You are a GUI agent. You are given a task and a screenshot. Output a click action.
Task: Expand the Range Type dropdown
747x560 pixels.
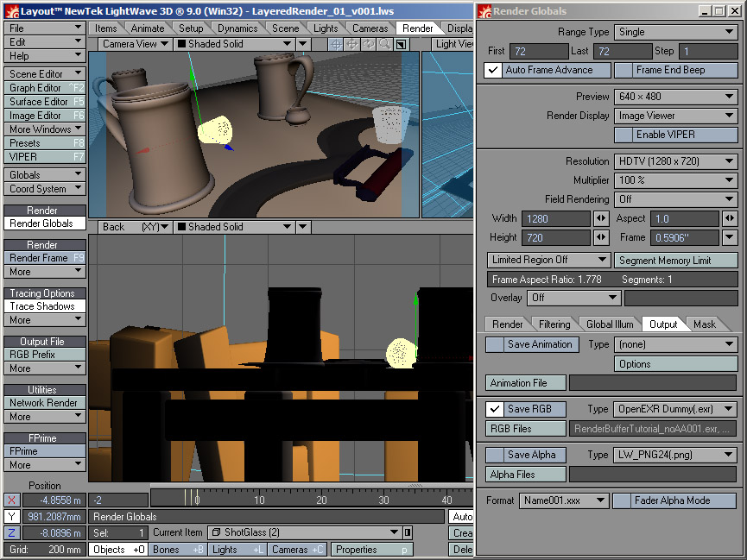pos(675,32)
